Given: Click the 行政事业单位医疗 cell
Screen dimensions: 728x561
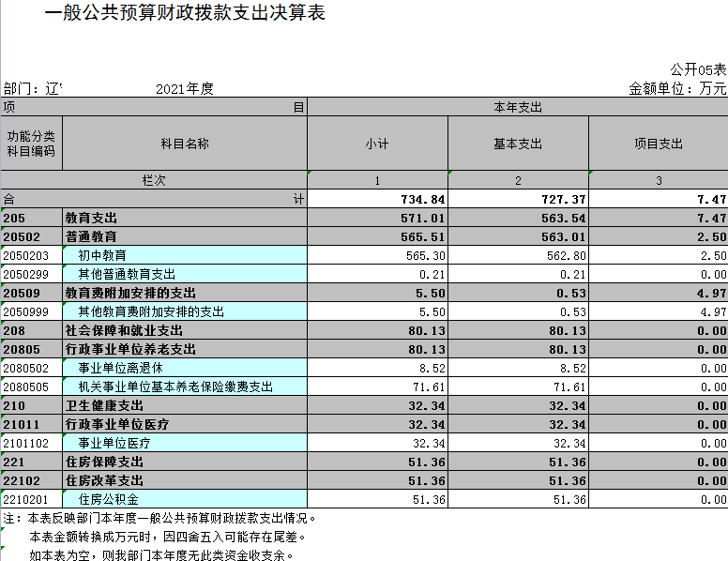Looking at the screenshot, I should (x=185, y=424).
